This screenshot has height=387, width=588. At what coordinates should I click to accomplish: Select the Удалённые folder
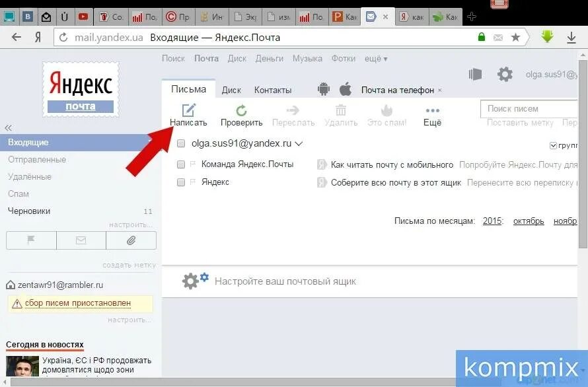(30, 176)
